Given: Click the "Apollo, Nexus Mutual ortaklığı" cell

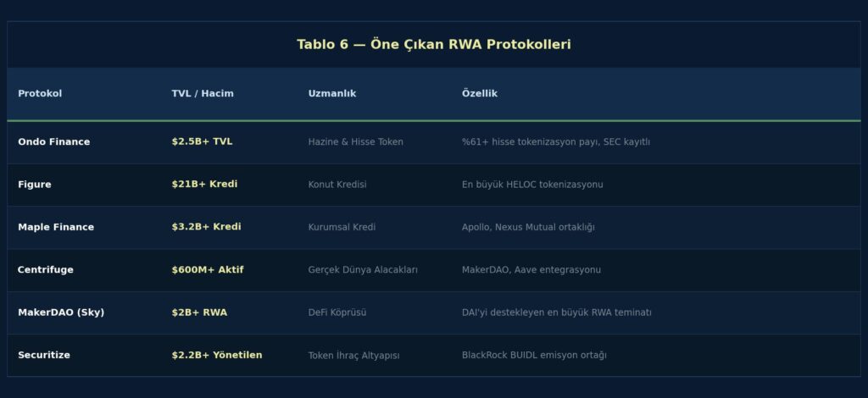Looking at the screenshot, I should tap(528, 227).
